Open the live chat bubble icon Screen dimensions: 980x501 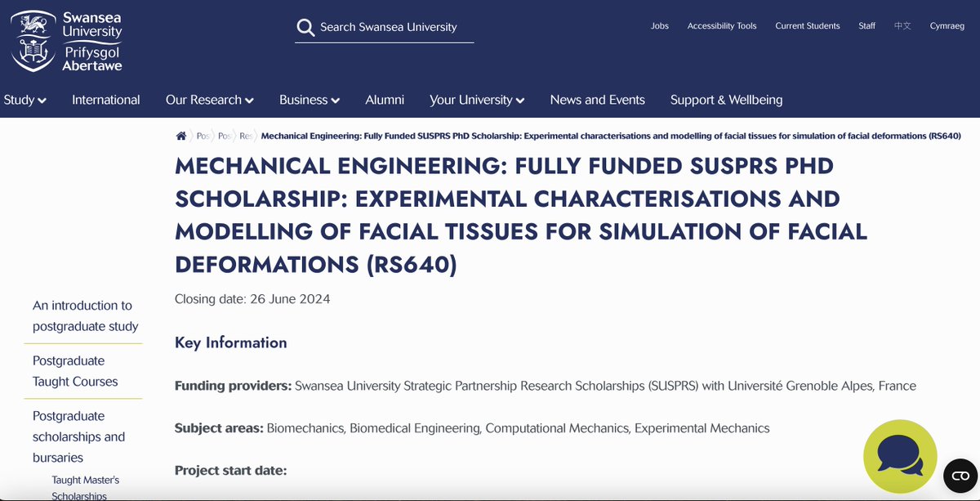coord(900,457)
